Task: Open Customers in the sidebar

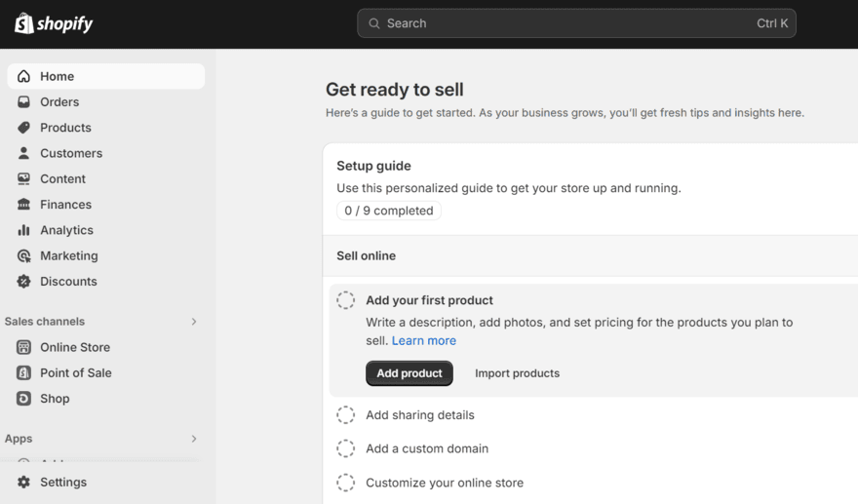Action: coord(106,153)
